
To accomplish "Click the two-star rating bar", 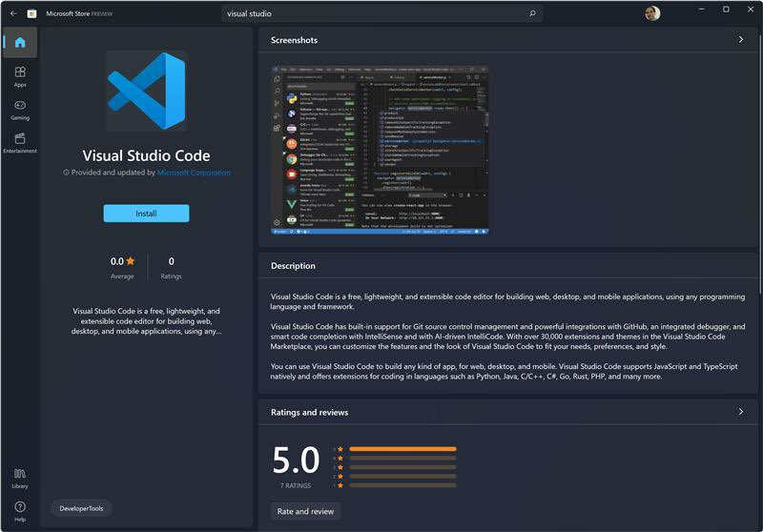I will click(402, 476).
